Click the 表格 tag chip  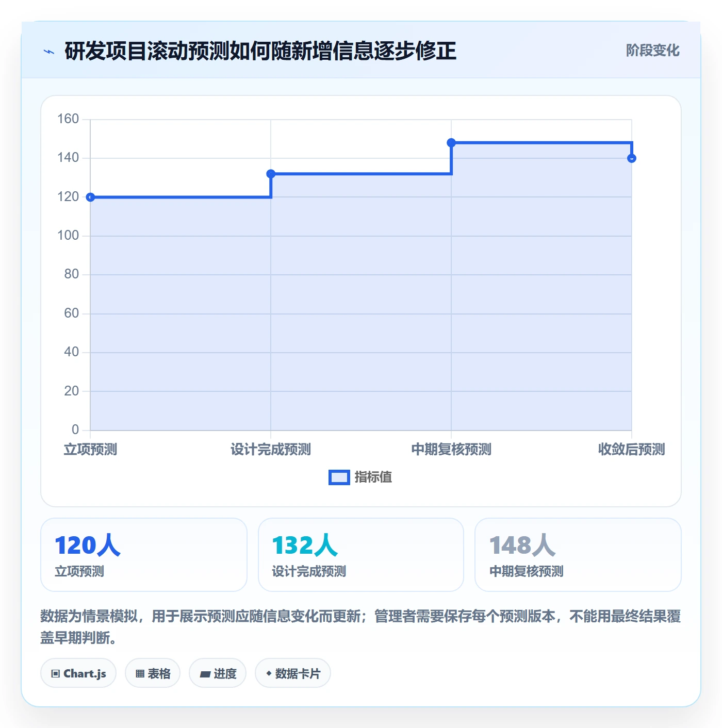coord(153,673)
